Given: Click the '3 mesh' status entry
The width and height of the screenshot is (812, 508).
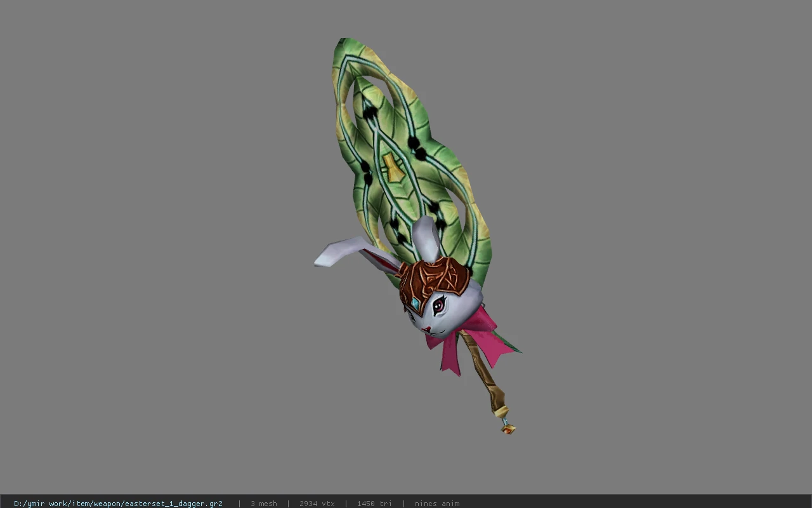Looking at the screenshot, I should tap(263, 504).
